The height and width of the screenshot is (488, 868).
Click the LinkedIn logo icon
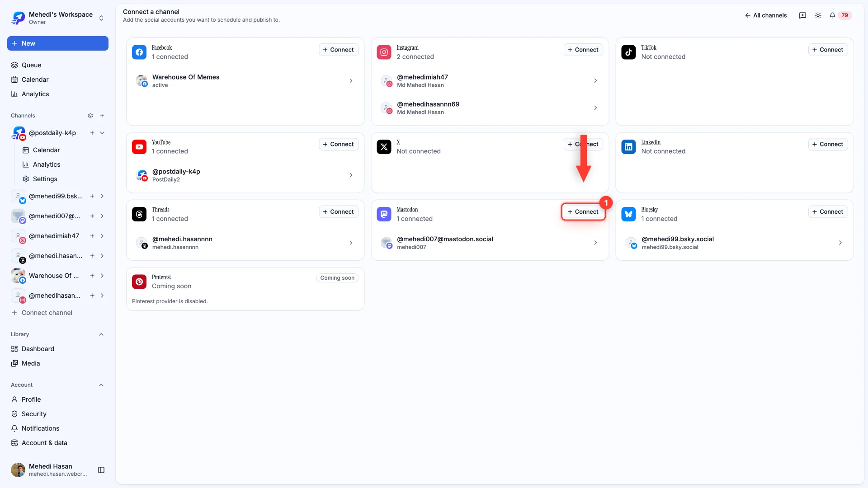click(x=628, y=147)
